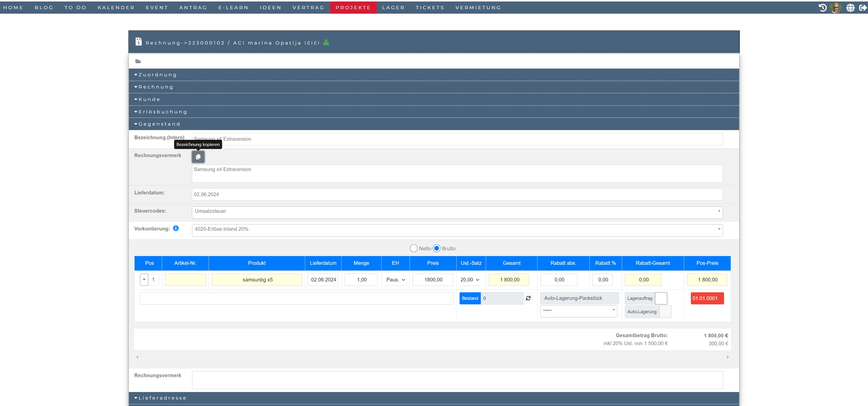Click the history clock icon in top bar

822,7
